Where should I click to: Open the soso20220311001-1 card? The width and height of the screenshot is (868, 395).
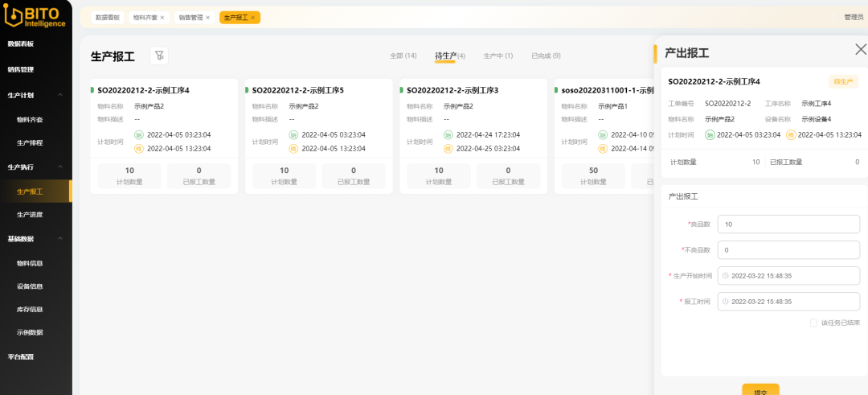[x=604, y=136]
